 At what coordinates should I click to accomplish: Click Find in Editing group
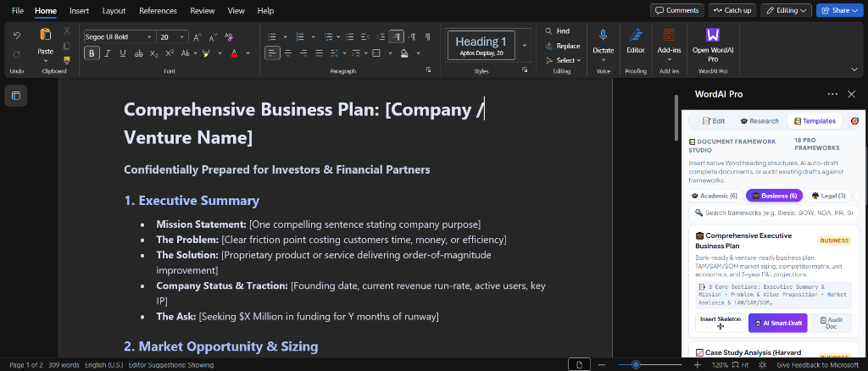558,31
